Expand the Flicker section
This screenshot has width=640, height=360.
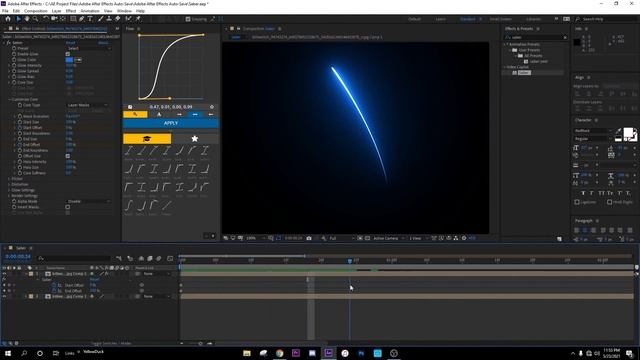tap(9, 179)
